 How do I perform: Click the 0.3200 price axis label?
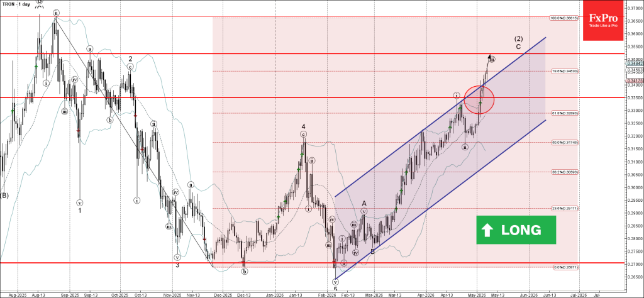[x=635, y=136]
